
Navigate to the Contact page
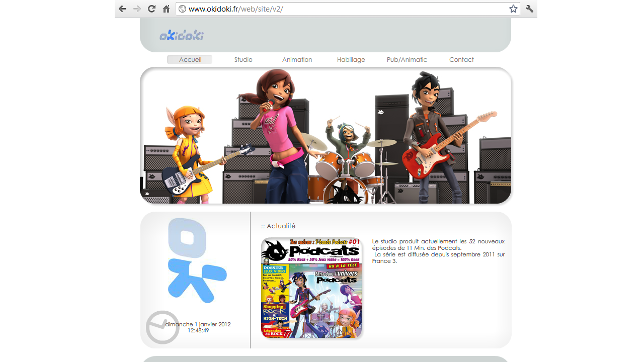461,59
